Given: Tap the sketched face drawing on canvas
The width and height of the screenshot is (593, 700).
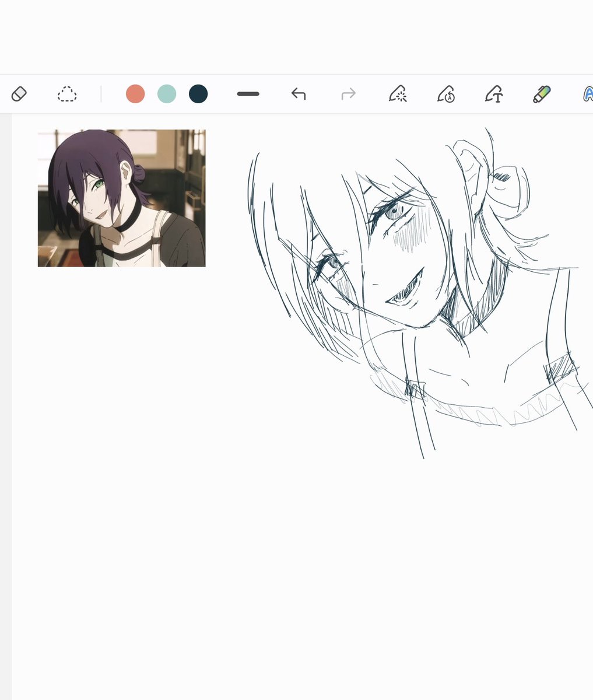Looking at the screenshot, I should tap(420, 292).
